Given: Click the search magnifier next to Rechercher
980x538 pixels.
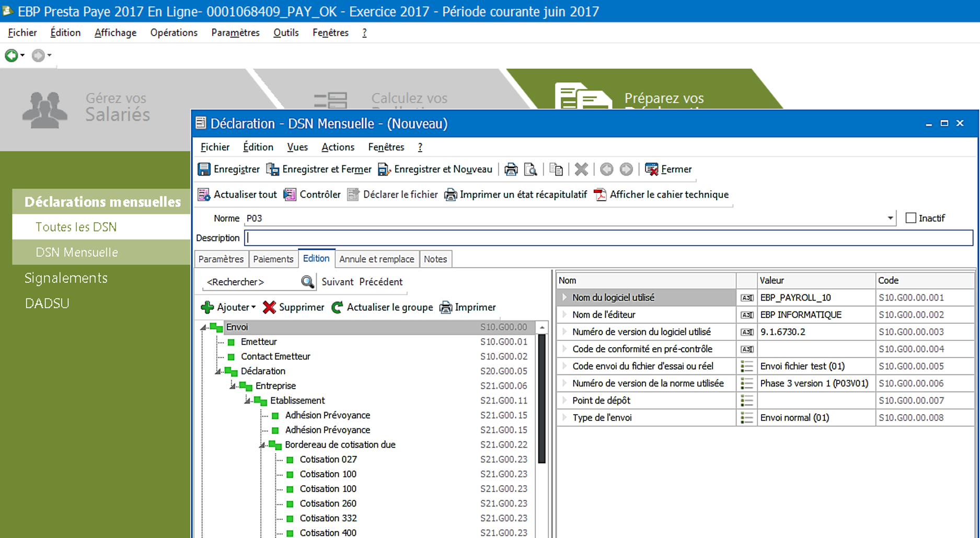Looking at the screenshot, I should (x=308, y=282).
